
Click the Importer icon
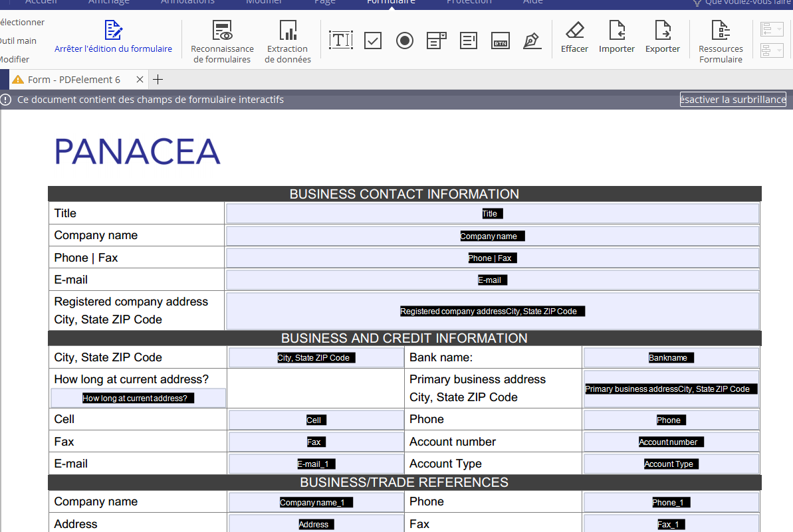pyautogui.click(x=616, y=30)
